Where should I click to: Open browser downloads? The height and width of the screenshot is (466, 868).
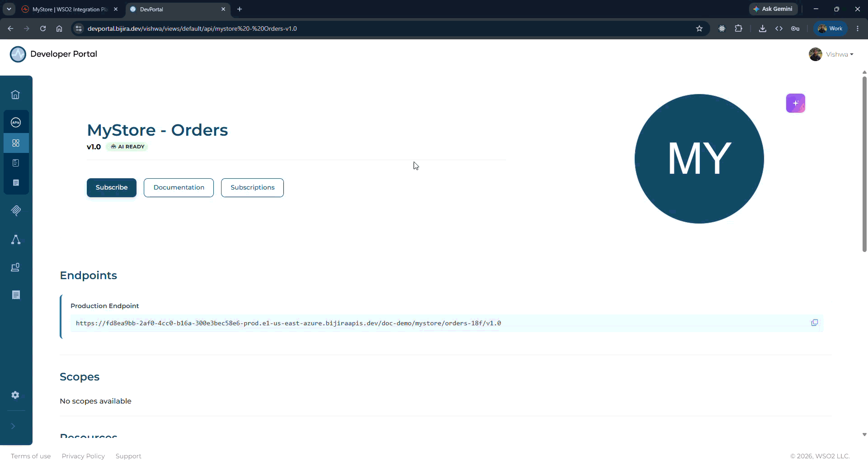(763, 29)
